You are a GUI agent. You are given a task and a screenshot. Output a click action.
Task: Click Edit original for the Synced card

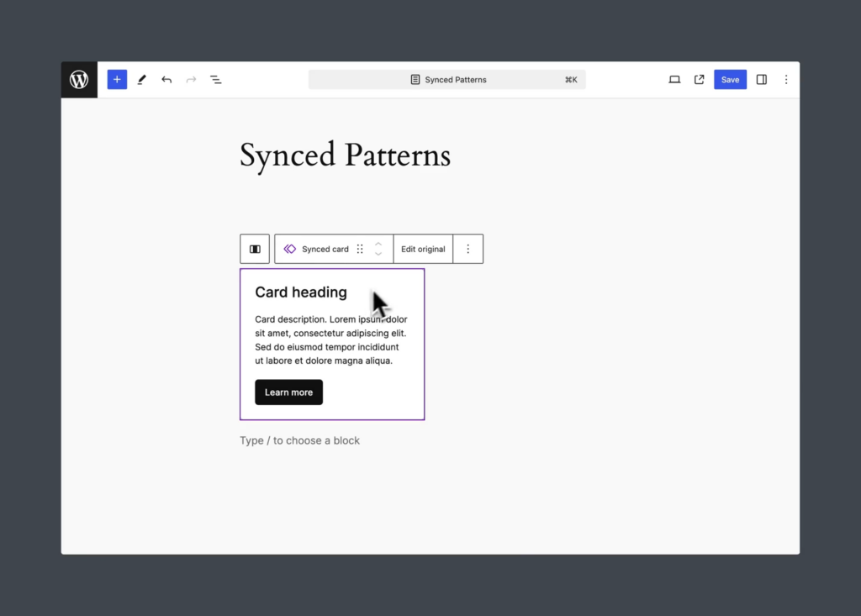pyautogui.click(x=423, y=249)
